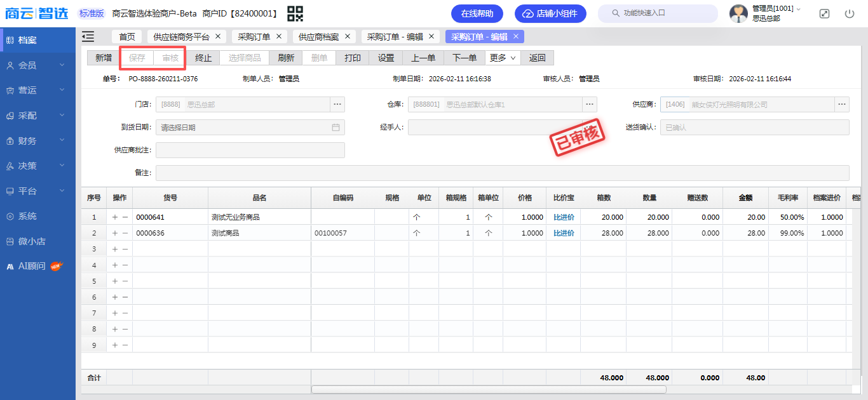Click the minus icon in row 2
868x400 pixels.
[125, 233]
